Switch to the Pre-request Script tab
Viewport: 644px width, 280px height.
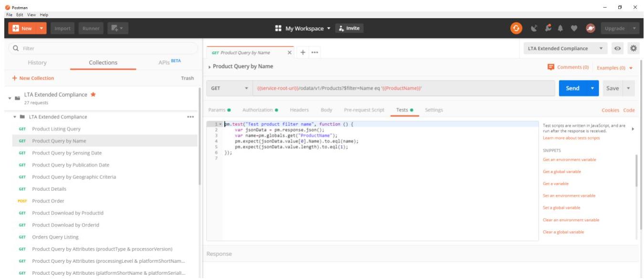(x=364, y=110)
